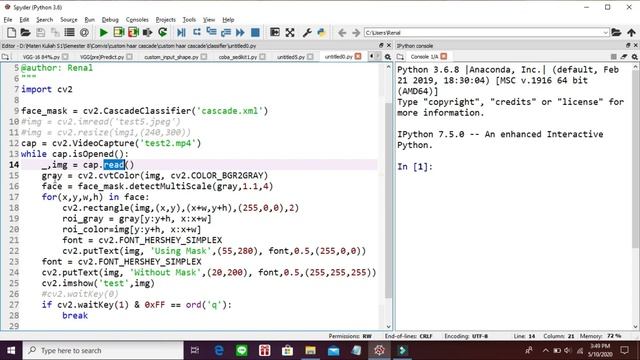Continue execution until next breakpoint
Image resolution: width=640 pixels, height=360 pixels.
(x=240, y=32)
